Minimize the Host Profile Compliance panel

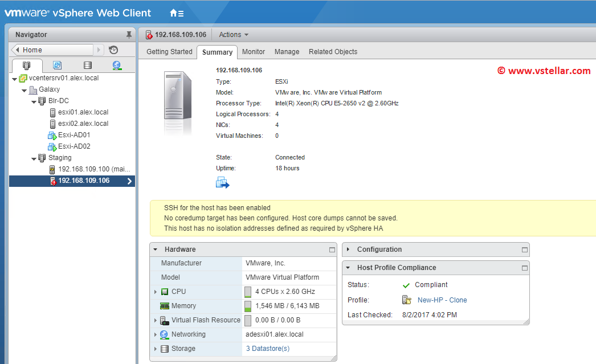click(525, 268)
